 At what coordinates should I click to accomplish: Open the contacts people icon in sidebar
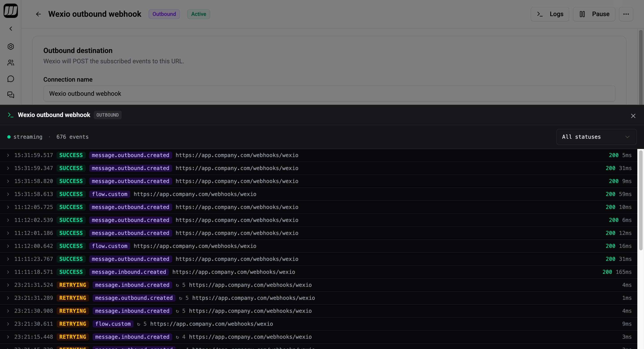[x=11, y=63]
